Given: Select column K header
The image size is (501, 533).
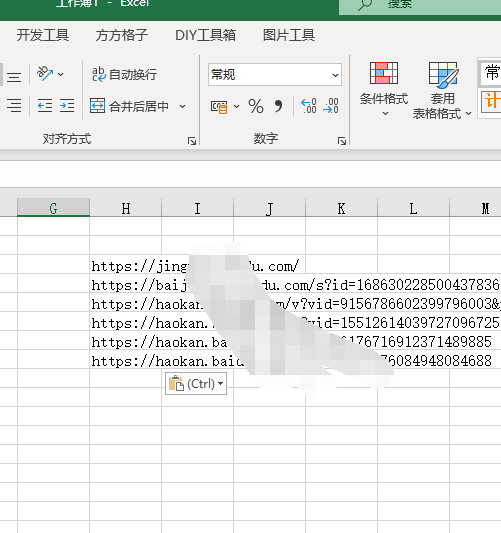Looking at the screenshot, I should click(x=342, y=207).
